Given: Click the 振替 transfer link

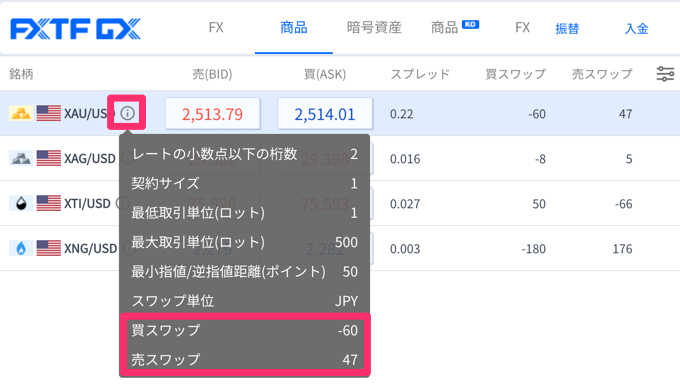Looking at the screenshot, I should coord(567,29).
